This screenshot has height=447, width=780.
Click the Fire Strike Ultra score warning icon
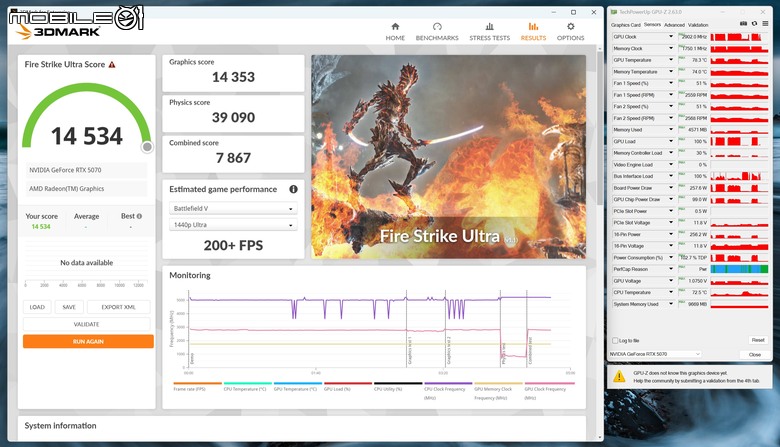(x=112, y=65)
